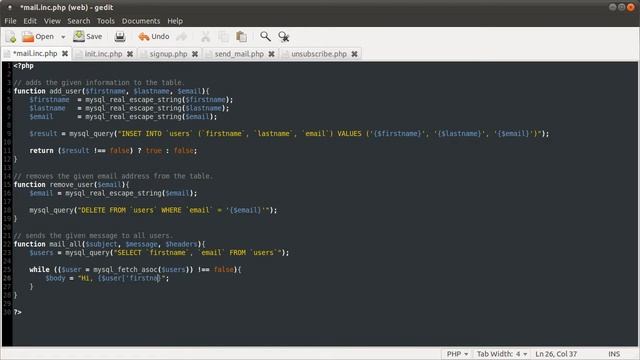Close the unsubscribe.php tab
This screenshot has height=360, width=640.
click(354, 54)
